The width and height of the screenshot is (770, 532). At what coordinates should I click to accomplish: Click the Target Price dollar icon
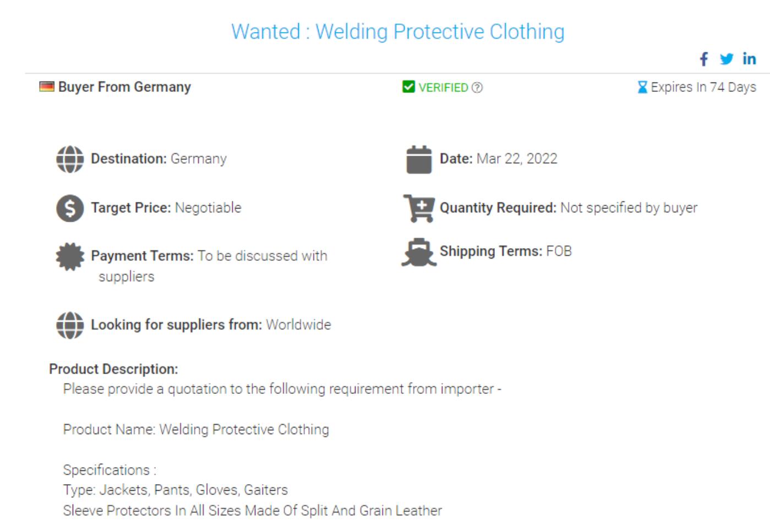(x=70, y=208)
